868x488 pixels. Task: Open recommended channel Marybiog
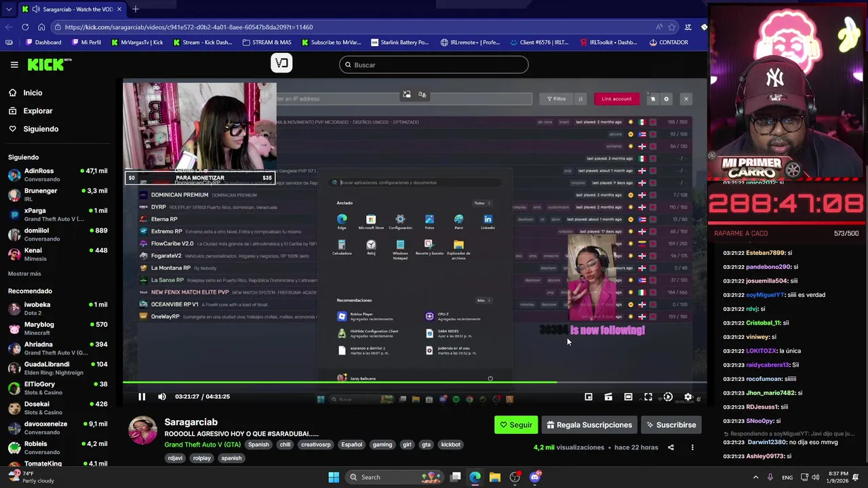tap(58, 328)
